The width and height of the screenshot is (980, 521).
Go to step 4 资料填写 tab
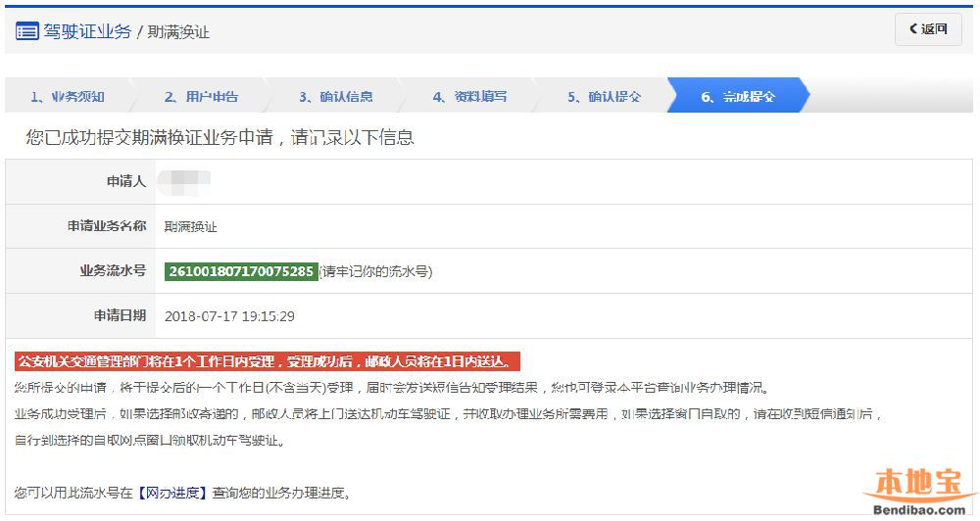coord(470,97)
